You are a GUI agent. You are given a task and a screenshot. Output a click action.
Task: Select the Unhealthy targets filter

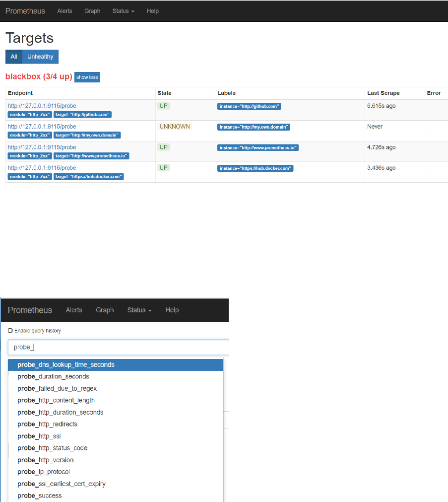[40, 57]
